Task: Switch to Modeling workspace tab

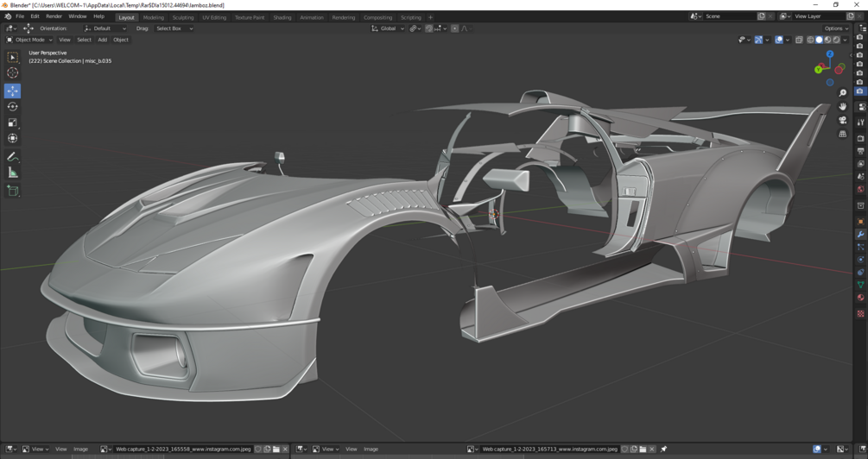Action: tap(154, 17)
